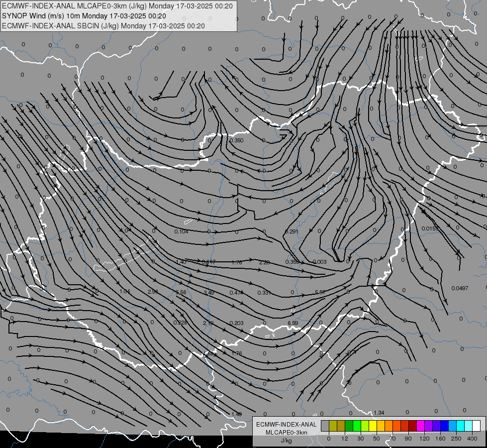487x448 pixels.
Task: Click the map value '0.350'
Action: (236, 140)
